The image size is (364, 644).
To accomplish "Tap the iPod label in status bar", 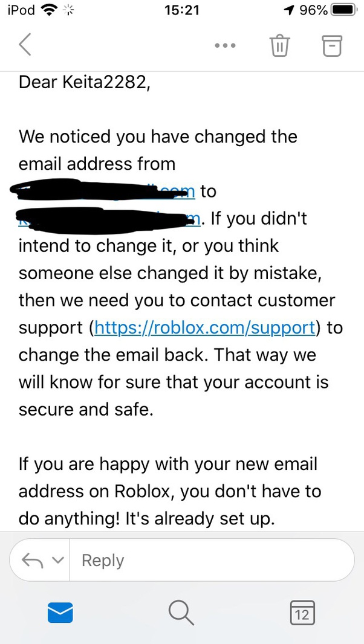I will pyautogui.click(x=21, y=10).
